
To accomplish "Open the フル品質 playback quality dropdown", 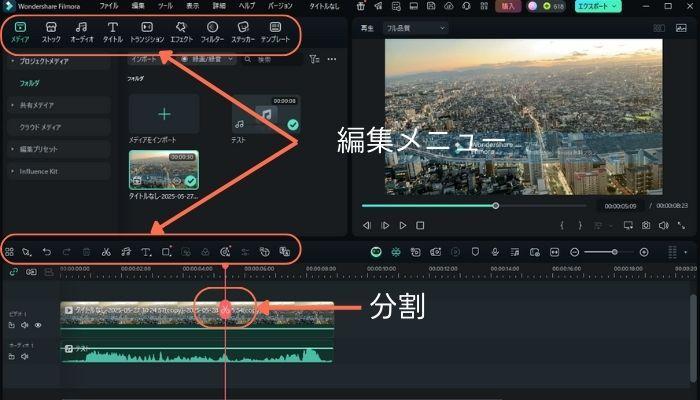I will pyautogui.click(x=415, y=28).
